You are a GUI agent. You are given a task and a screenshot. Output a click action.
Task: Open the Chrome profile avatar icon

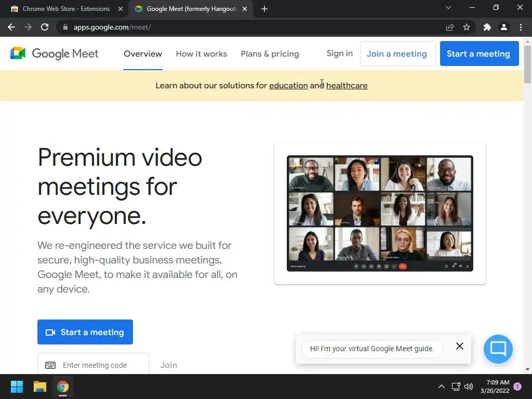pyautogui.click(x=504, y=27)
